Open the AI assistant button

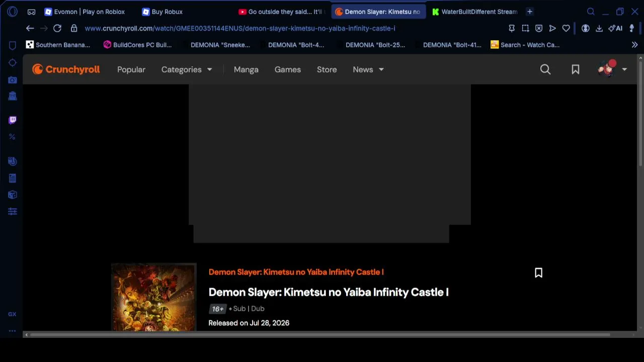[x=615, y=28]
